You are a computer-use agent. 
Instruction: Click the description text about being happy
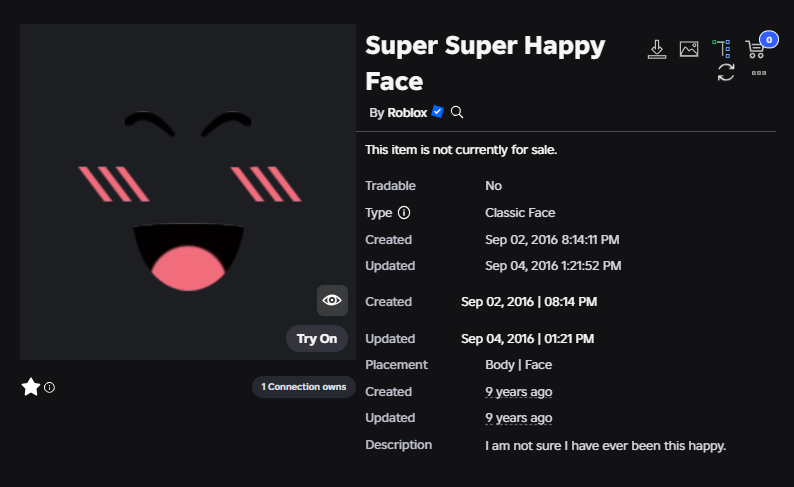click(x=606, y=446)
